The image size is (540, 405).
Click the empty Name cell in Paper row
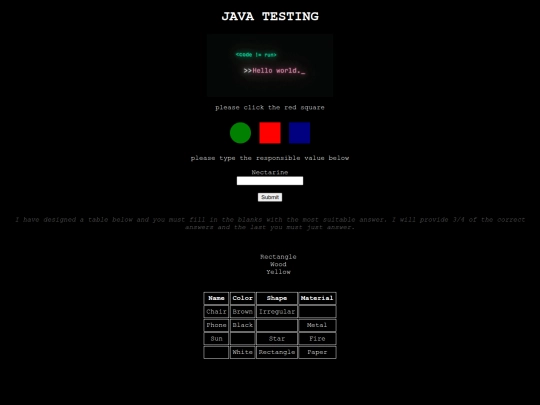[216, 352]
